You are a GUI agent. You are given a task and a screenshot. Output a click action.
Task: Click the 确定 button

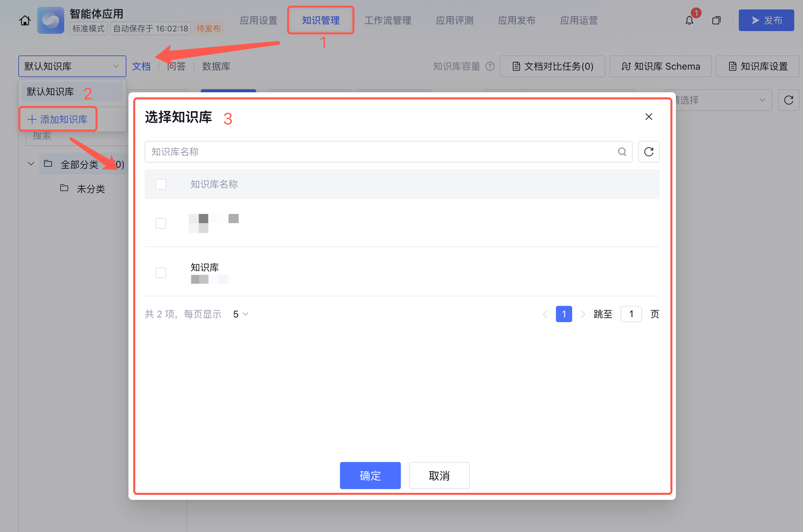370,475
